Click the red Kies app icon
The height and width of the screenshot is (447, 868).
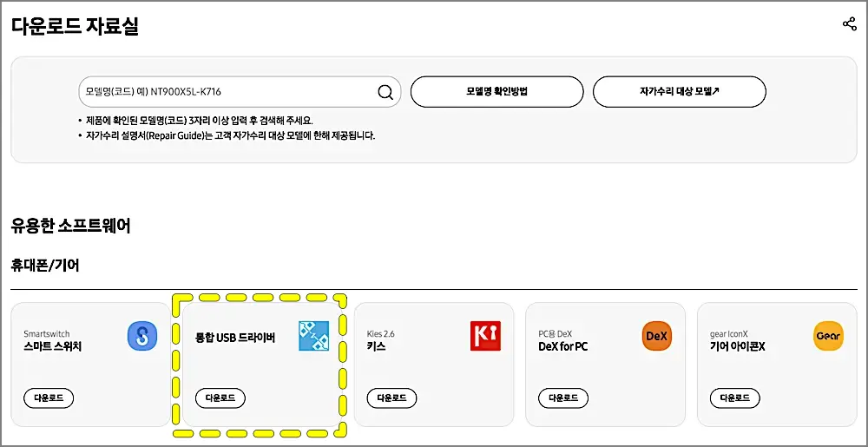485,336
